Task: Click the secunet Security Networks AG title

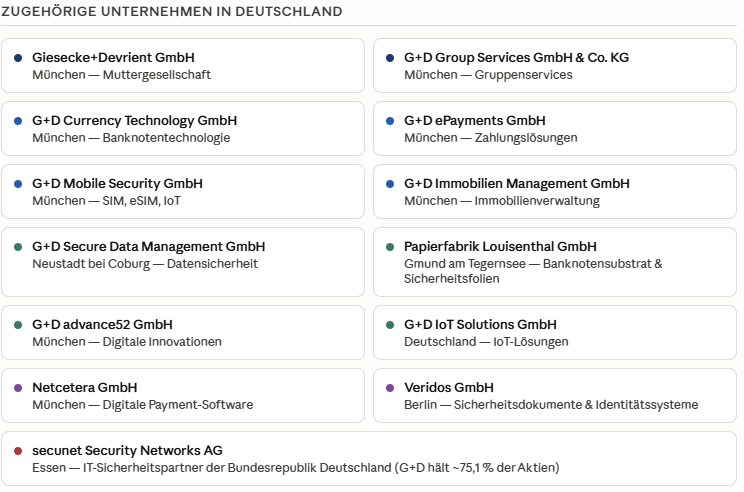Action: coord(127,450)
